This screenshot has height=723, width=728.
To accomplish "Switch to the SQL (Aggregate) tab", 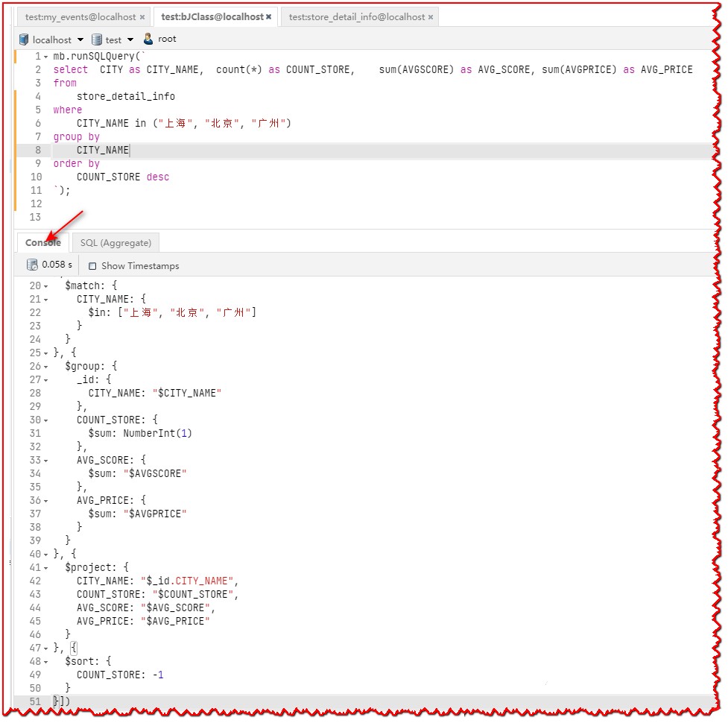I will coord(115,242).
